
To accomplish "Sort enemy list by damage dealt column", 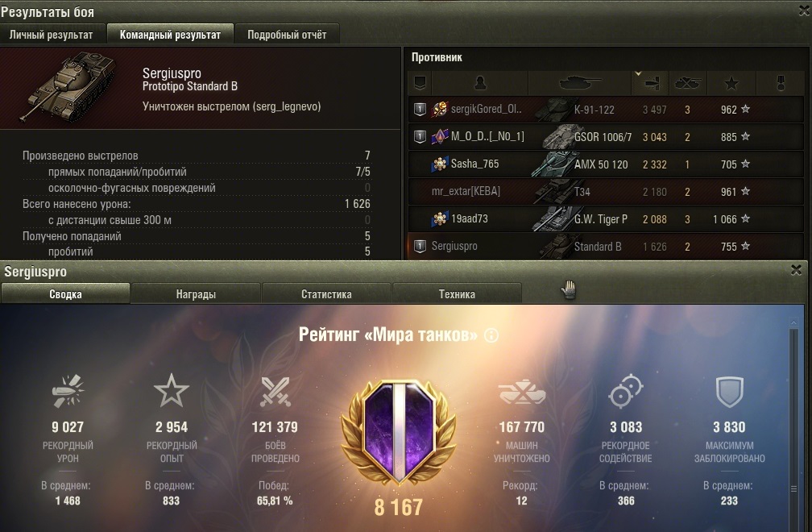I will [650, 83].
